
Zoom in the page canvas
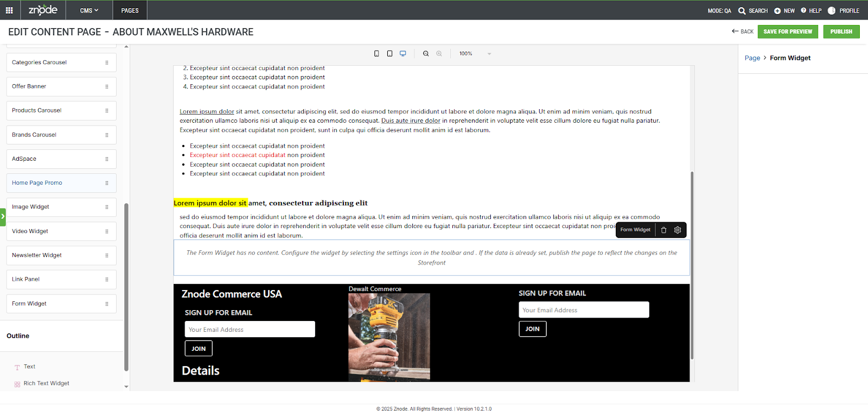point(439,54)
